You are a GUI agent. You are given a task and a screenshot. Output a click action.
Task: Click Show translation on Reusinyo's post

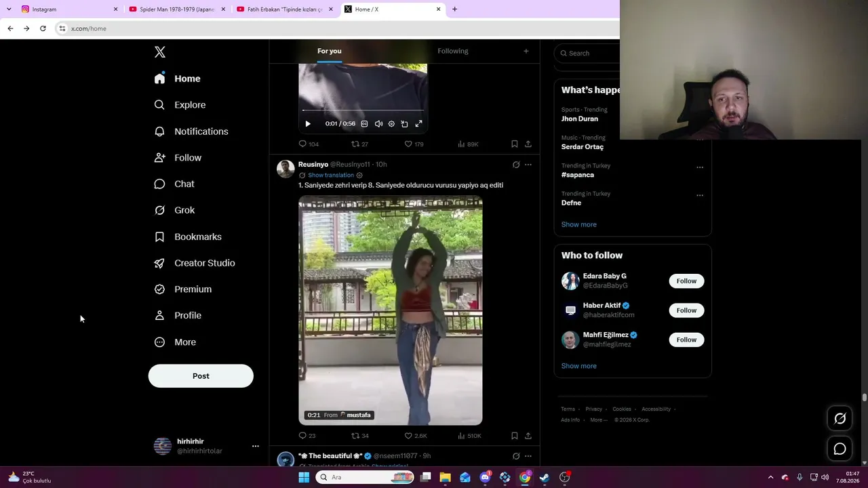tap(331, 175)
